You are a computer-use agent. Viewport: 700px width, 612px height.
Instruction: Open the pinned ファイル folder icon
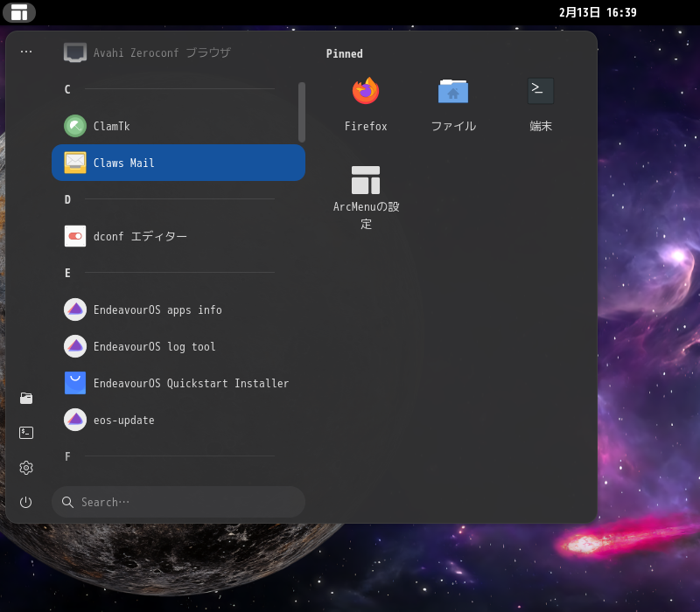pyautogui.click(x=453, y=91)
